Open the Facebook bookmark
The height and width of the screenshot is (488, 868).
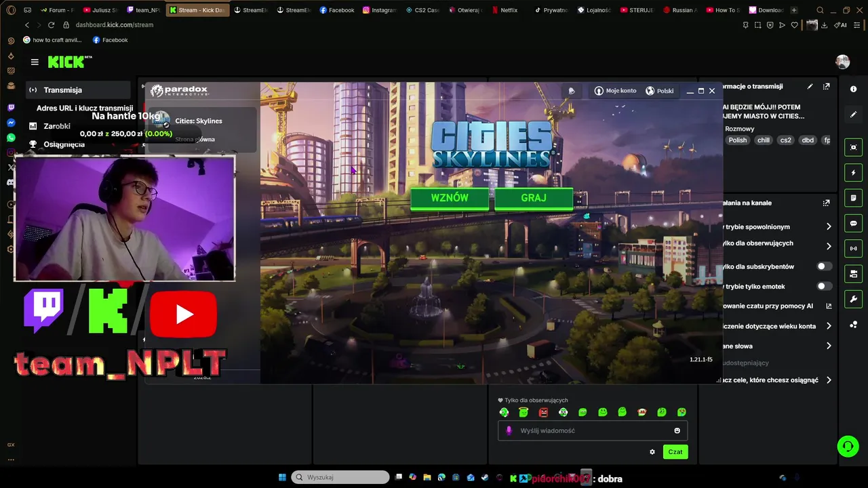pos(110,40)
